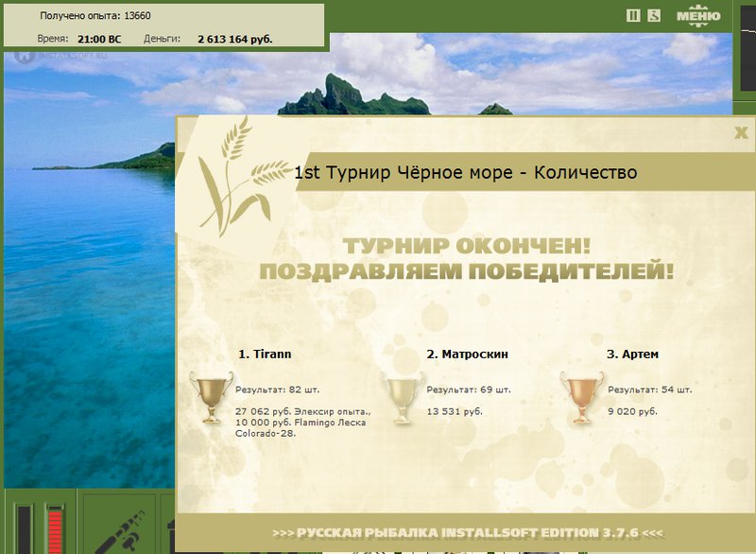Click the time value '21:00 ВС'

tap(99, 39)
